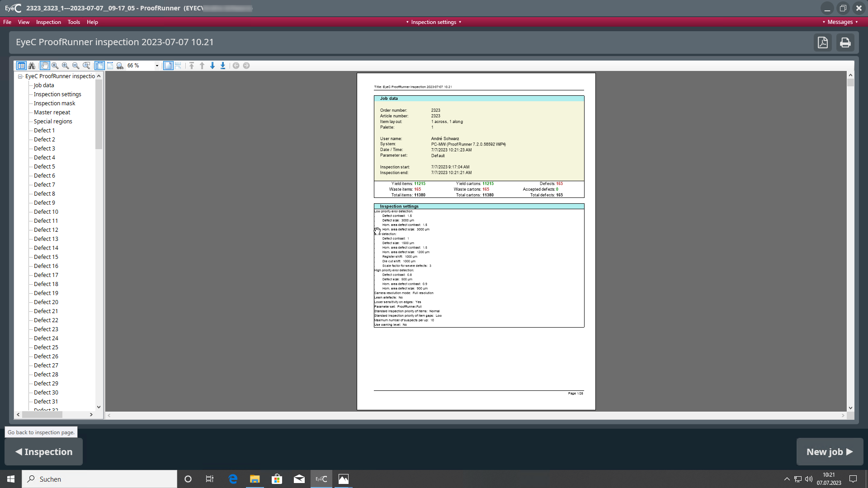Select the dynamic zoom magnifier tool
The height and width of the screenshot is (488, 868).
(x=55, y=66)
